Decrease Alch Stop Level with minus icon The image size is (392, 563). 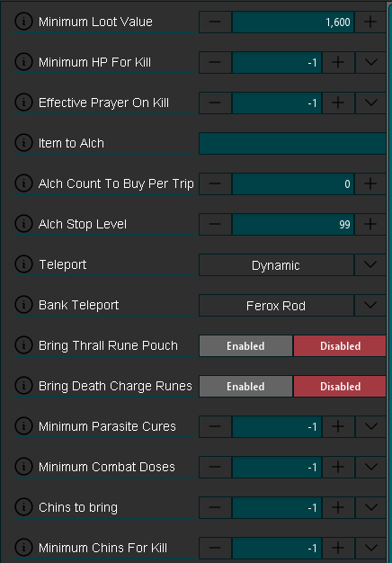[215, 225]
